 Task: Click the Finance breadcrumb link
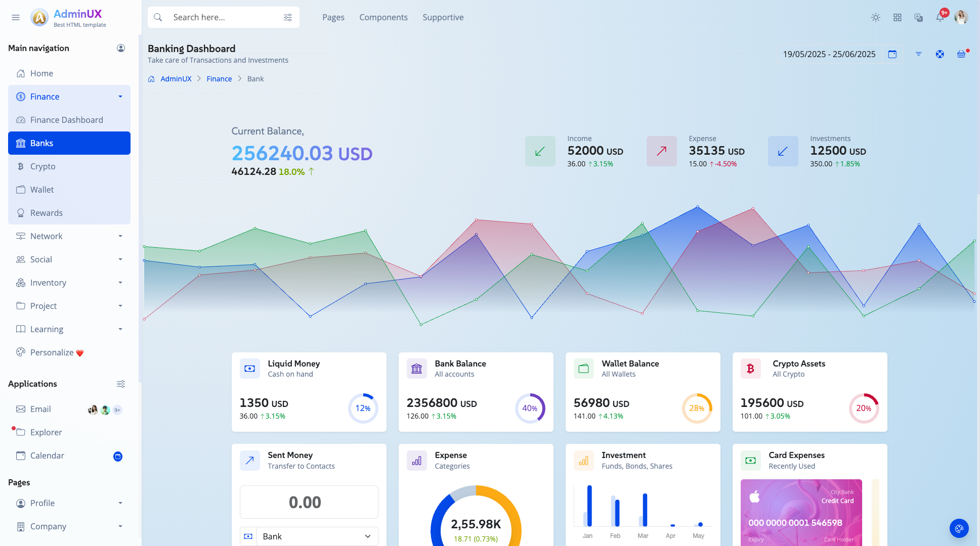219,79
